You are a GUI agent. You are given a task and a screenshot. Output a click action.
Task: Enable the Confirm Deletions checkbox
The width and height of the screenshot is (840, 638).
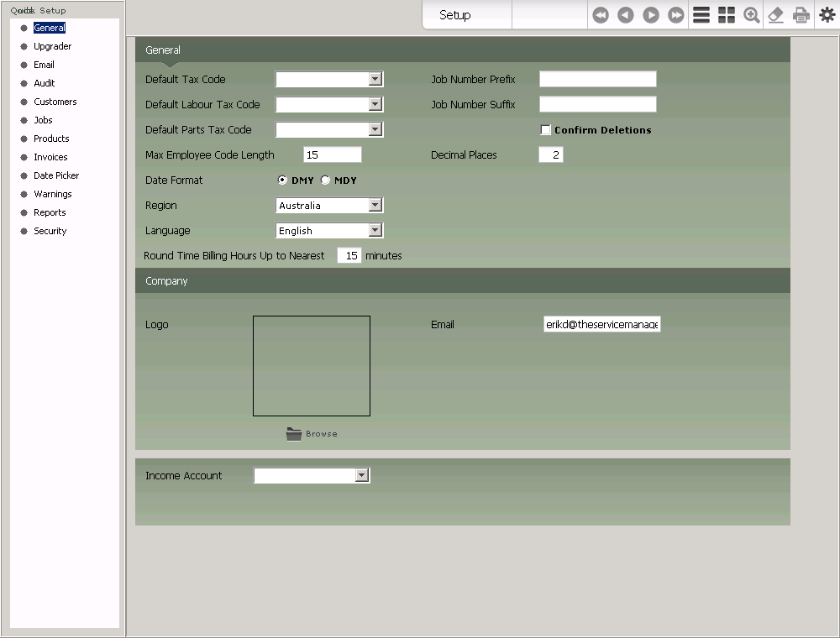coord(546,130)
